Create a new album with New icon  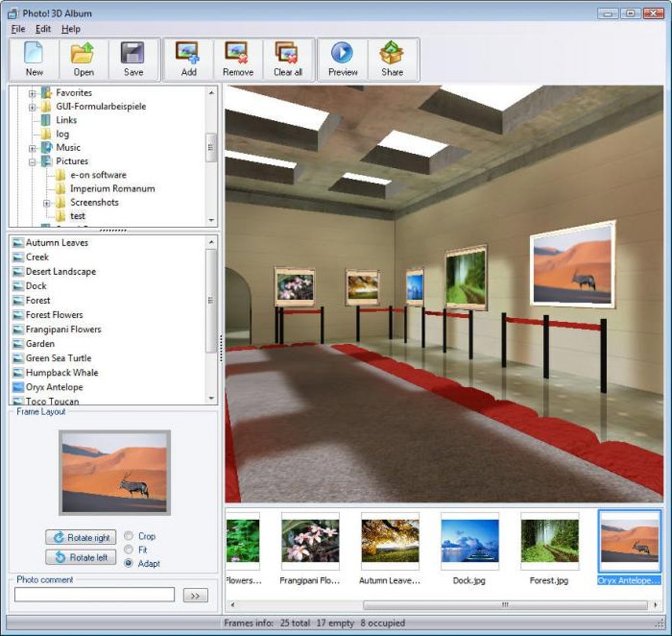[34, 59]
